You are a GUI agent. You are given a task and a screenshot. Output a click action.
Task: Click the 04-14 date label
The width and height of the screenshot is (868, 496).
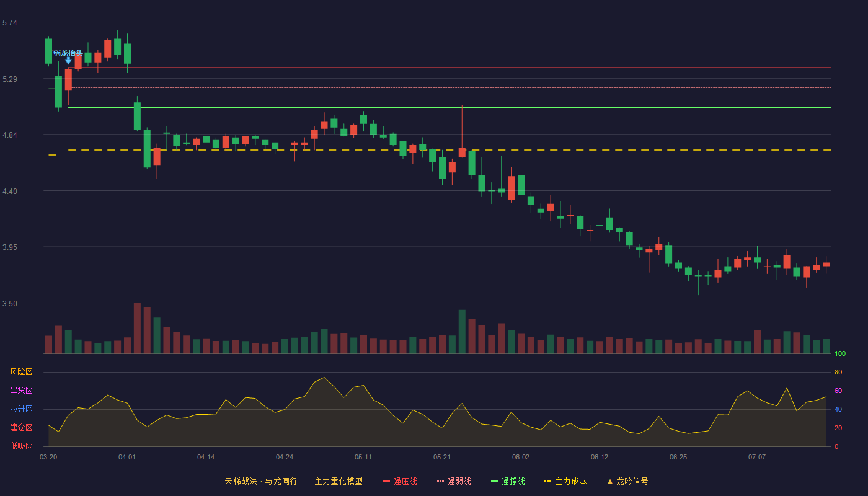tap(206, 457)
